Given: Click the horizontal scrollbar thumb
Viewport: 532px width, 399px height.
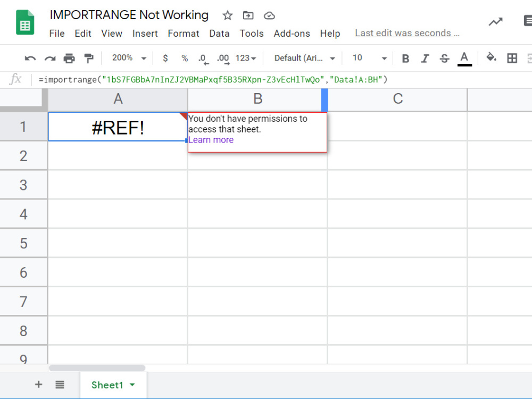Looking at the screenshot, I should [97, 368].
